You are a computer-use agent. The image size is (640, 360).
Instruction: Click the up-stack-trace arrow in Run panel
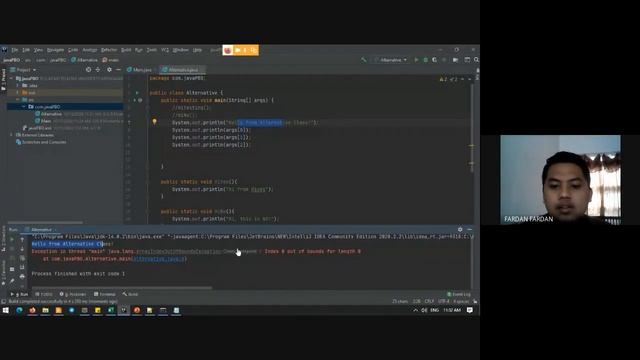coord(22,239)
